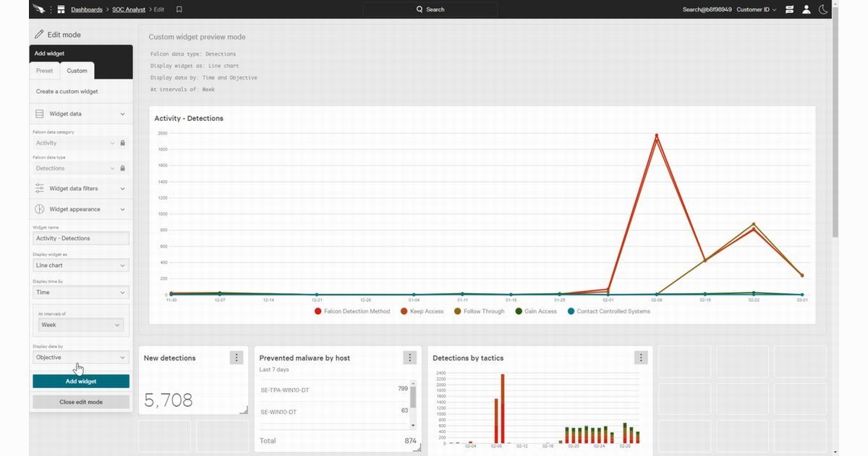Click the Widget name input field

[80, 237]
